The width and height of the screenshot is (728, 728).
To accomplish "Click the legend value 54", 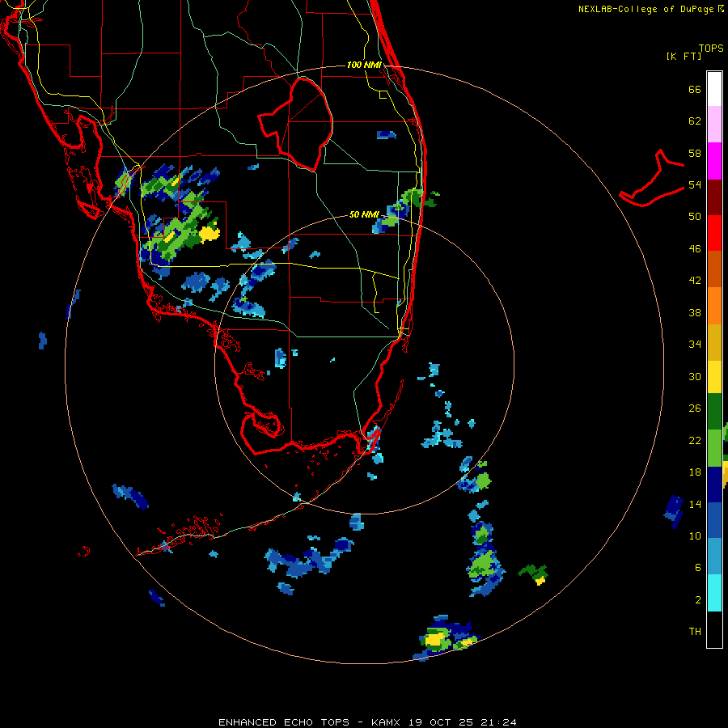I will click(x=695, y=185).
